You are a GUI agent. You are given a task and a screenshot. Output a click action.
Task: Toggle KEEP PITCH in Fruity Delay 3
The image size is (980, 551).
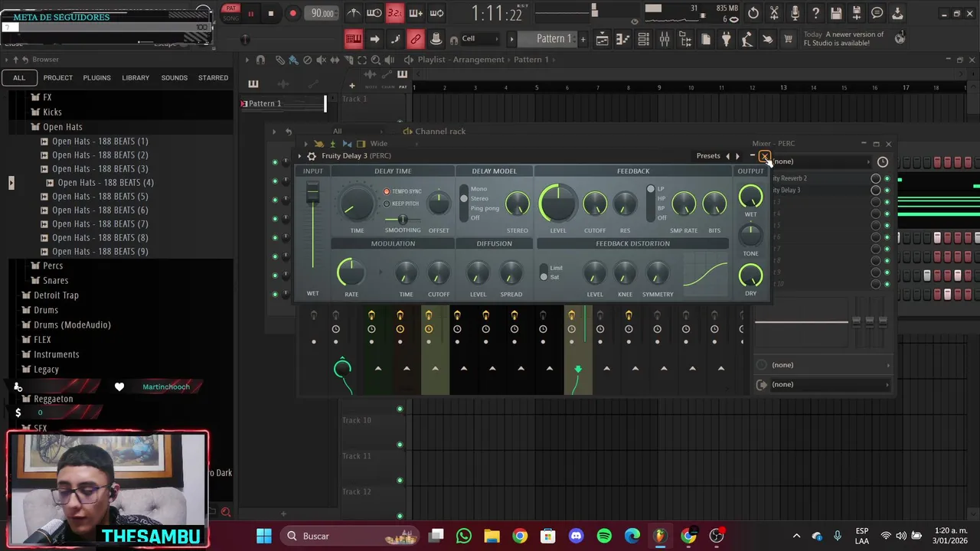pyautogui.click(x=387, y=204)
